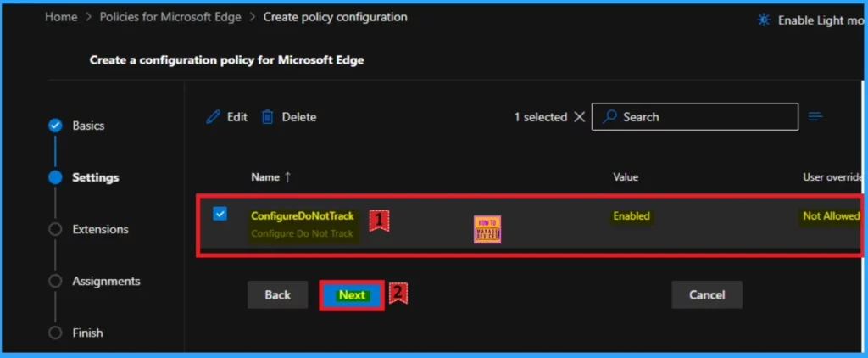The height and width of the screenshot is (358, 868).
Task: Open Policies for Microsoft Edge breadcrumb
Action: (170, 17)
